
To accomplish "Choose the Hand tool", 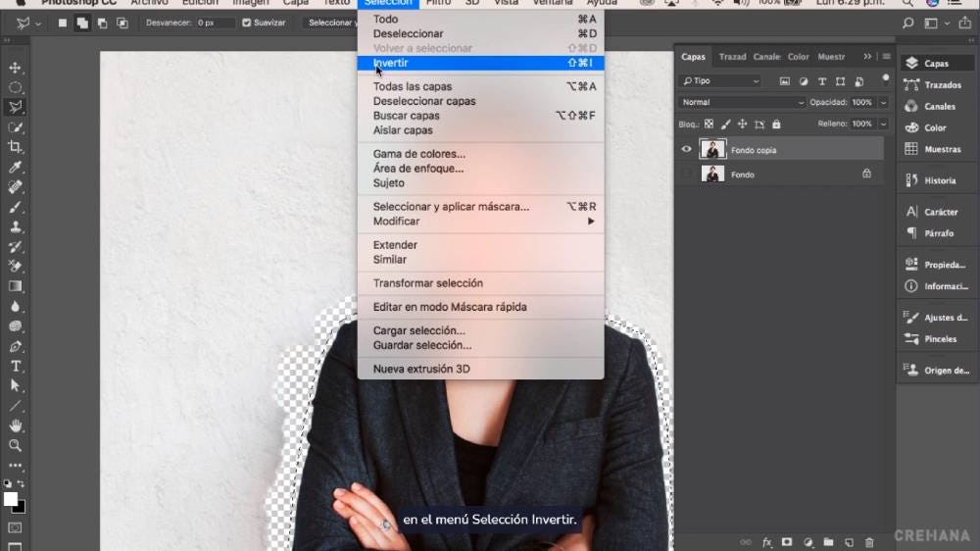I will coord(16,426).
